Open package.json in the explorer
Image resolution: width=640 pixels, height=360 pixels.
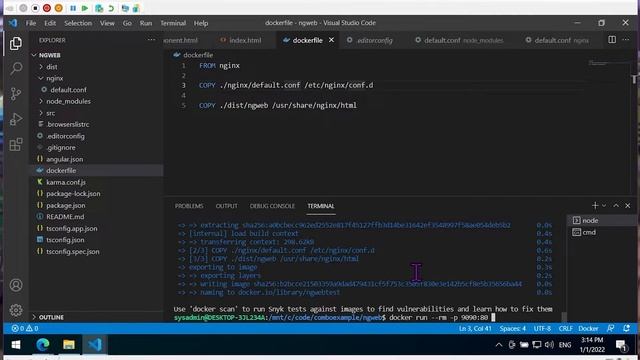(65, 205)
